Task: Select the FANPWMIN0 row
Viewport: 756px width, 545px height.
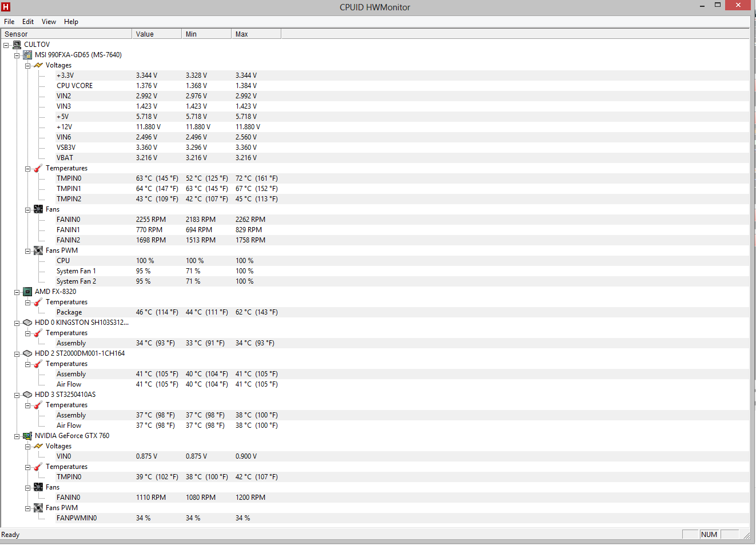Action: pos(375,518)
